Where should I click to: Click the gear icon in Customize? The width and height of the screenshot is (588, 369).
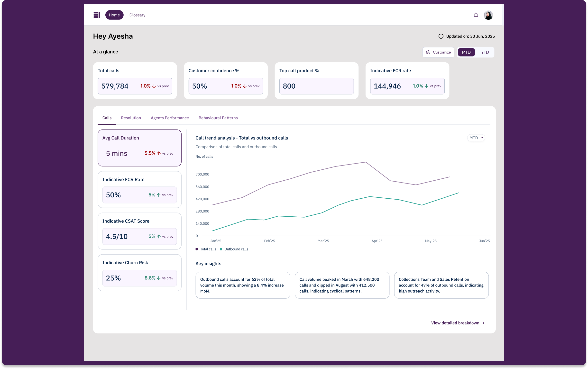428,52
